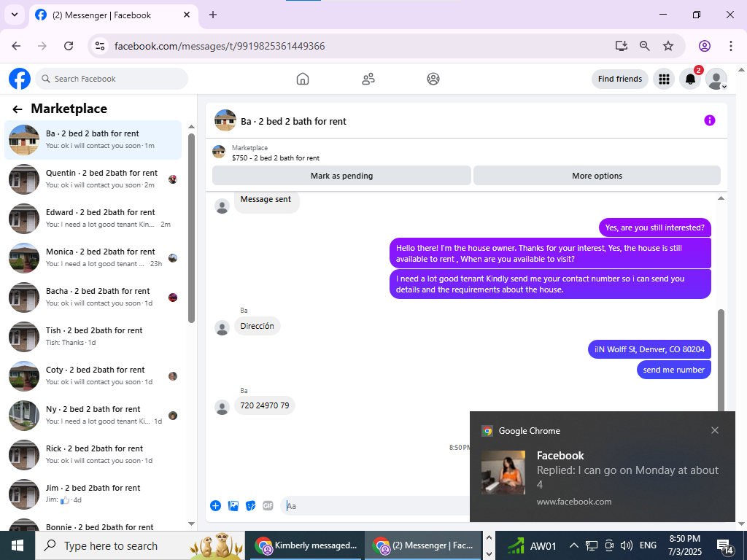Click the 'Dirección' message bubble
The image size is (747, 560).
point(257,326)
